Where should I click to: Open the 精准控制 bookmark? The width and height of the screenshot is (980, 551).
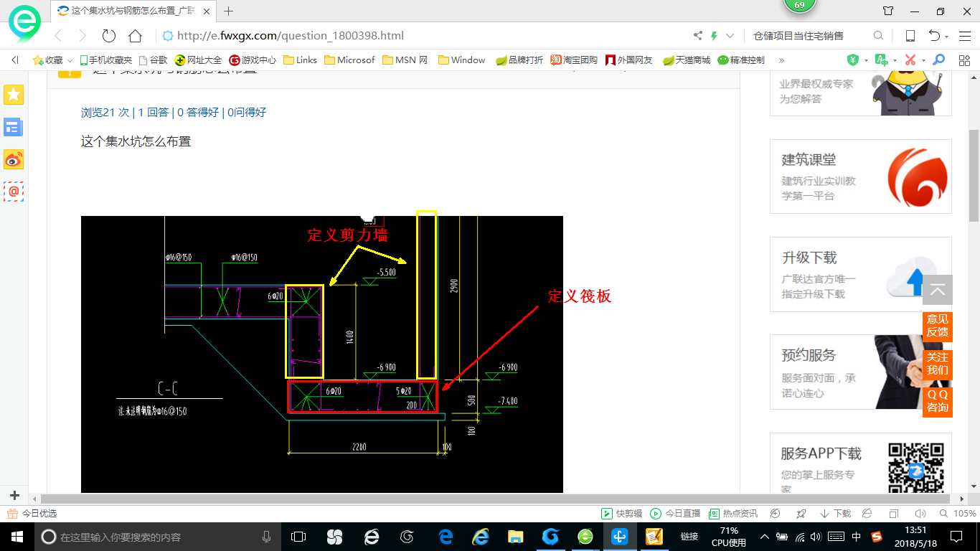[741, 60]
